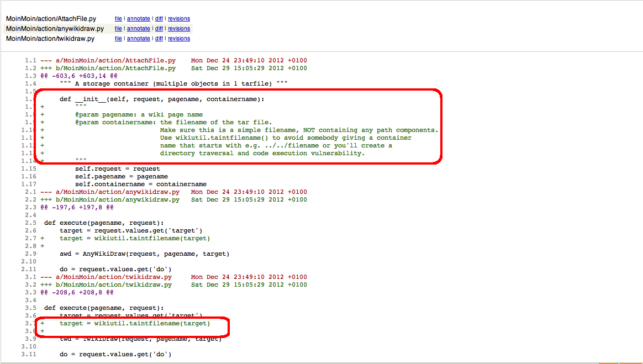View revisions of anywikidraw.py
This screenshot has height=364, width=643.
(x=178, y=29)
